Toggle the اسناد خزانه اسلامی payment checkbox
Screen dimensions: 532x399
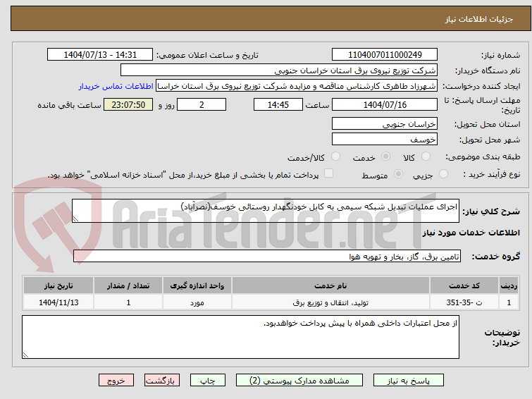[328, 173]
